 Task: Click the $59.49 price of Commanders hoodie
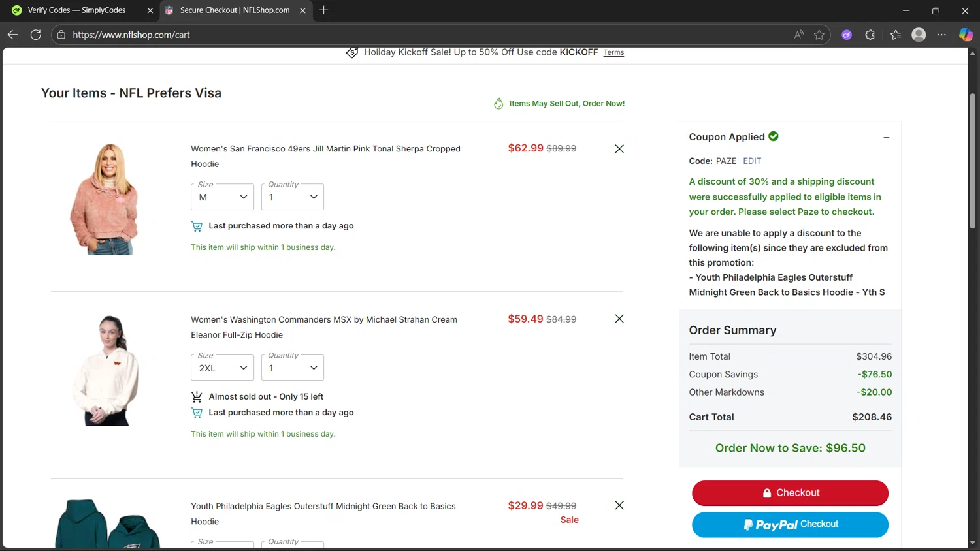pyautogui.click(x=525, y=319)
